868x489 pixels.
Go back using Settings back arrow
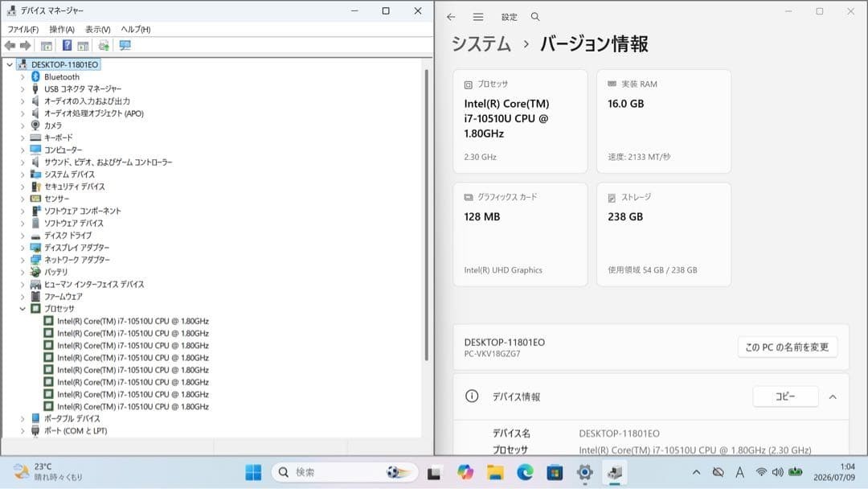click(451, 17)
